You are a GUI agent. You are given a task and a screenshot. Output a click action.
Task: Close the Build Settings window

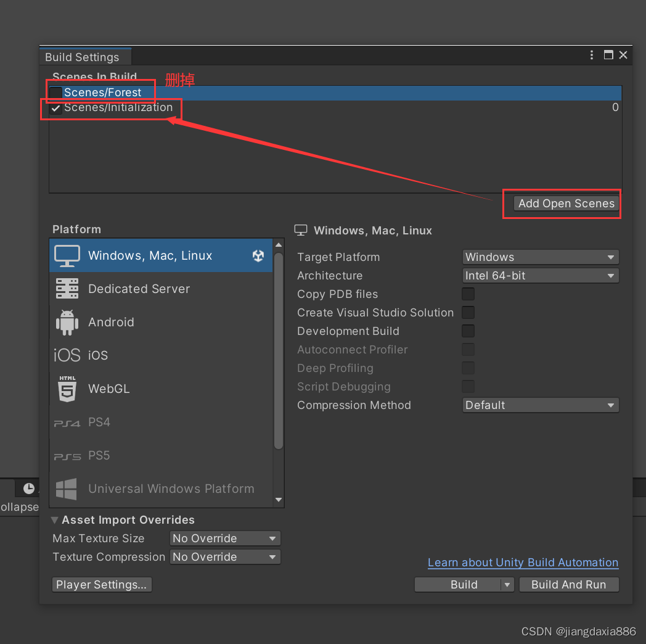point(623,55)
